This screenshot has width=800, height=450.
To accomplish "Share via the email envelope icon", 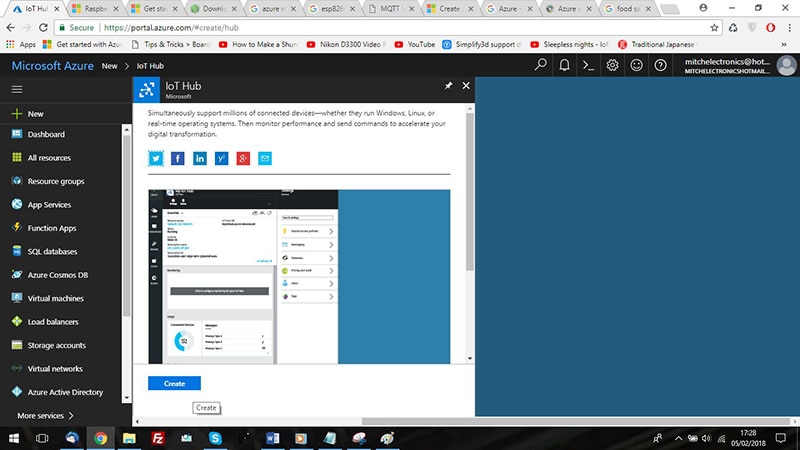I will point(265,158).
